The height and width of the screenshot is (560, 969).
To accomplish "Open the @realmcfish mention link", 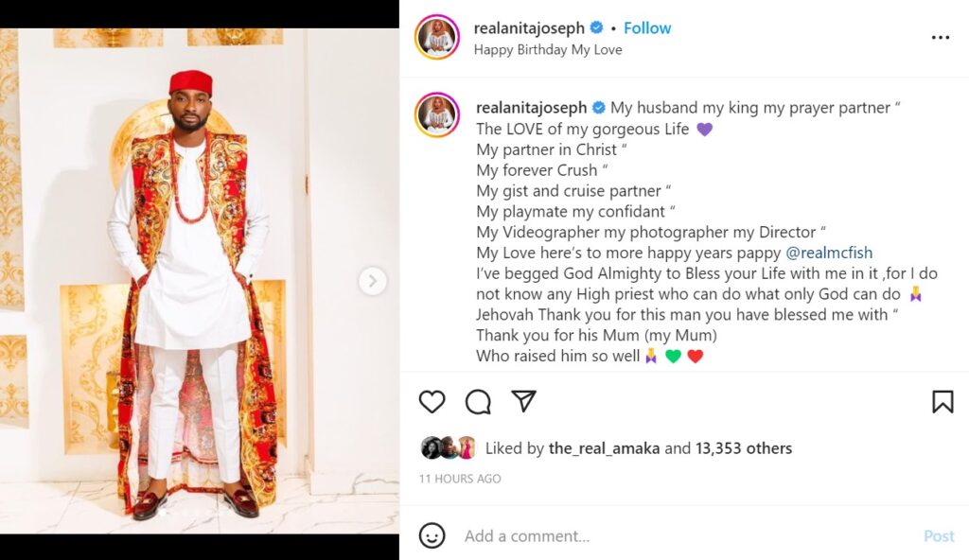I will coord(829,253).
